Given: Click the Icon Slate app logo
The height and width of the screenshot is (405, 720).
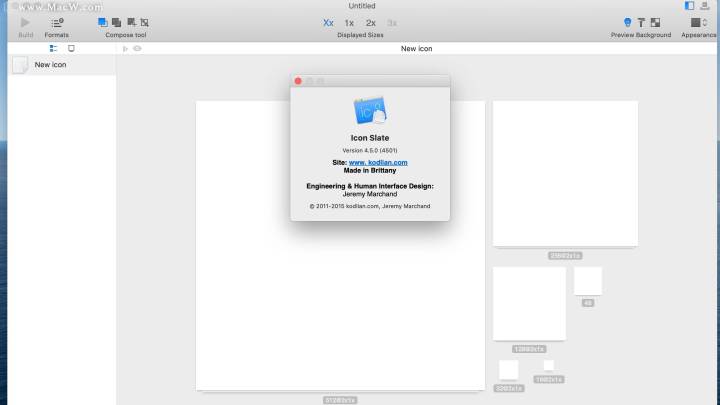Looking at the screenshot, I should pos(370,111).
